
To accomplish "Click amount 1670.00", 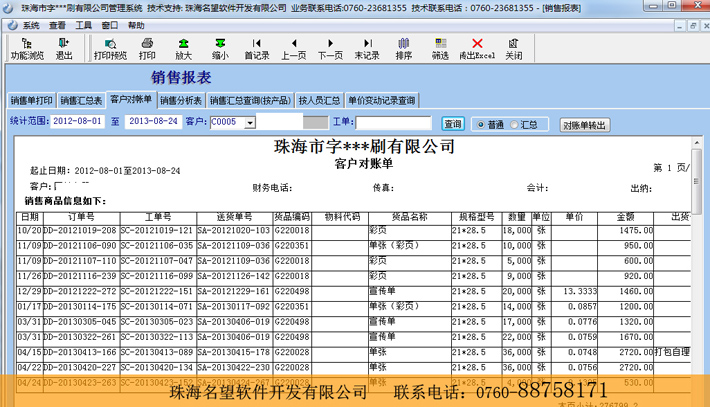I will 636,337.
